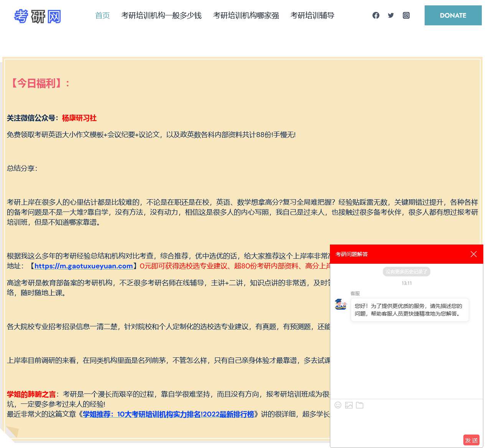Image resolution: width=491 pixels, height=448 pixels.
Task: Open the 学姐推荐 10大考研培训机构 ranking link
Action: tap(168, 414)
